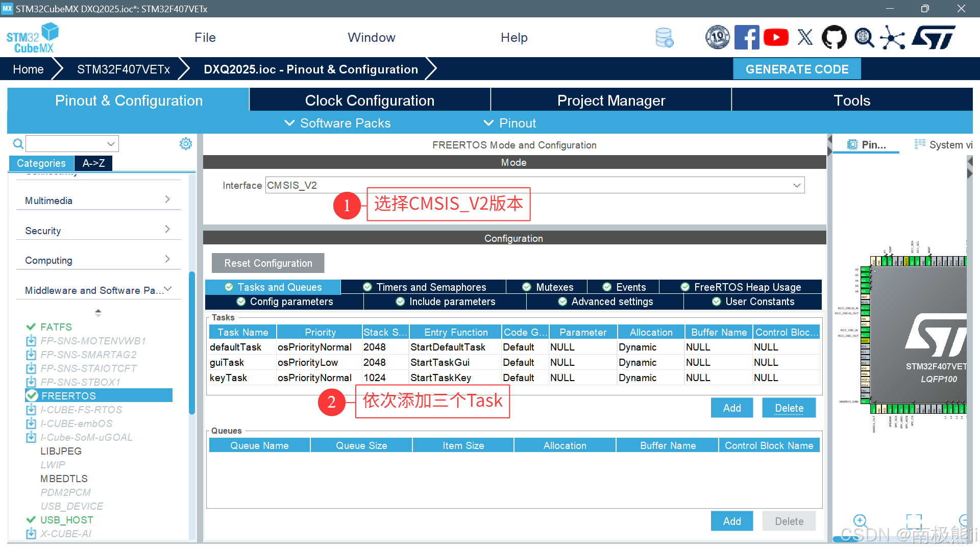Image resolution: width=980 pixels, height=551 pixels.
Task: Select the FREERTOS middleware item
Action: click(68, 396)
